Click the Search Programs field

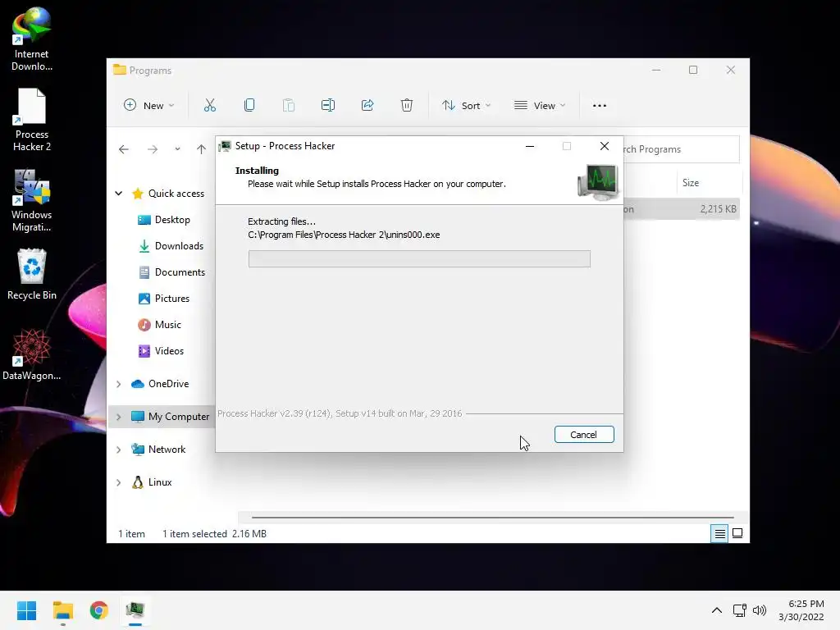(x=682, y=149)
